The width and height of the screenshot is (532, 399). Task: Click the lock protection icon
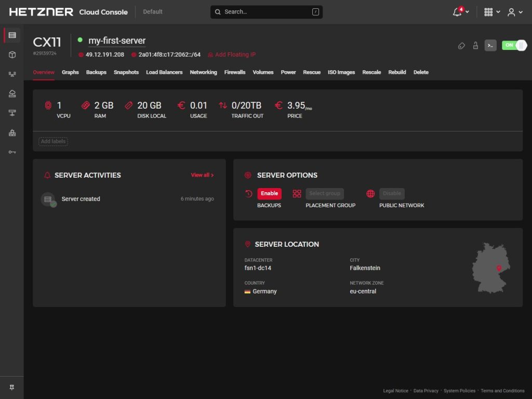click(475, 46)
